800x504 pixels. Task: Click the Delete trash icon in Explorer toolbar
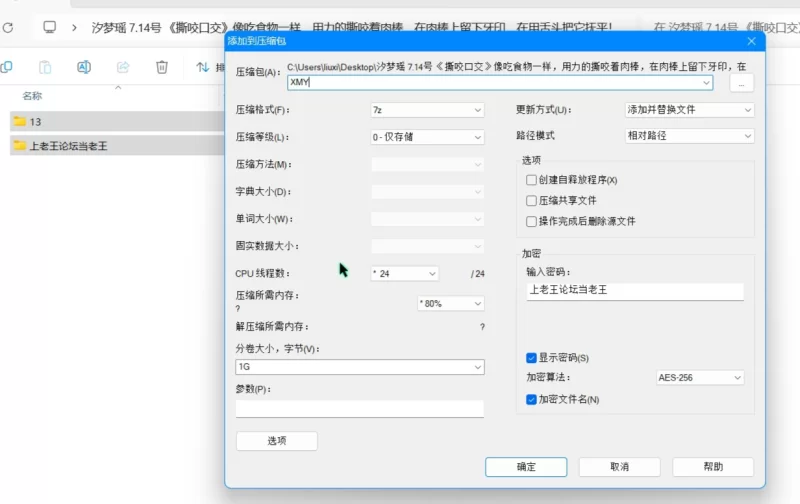(x=162, y=67)
